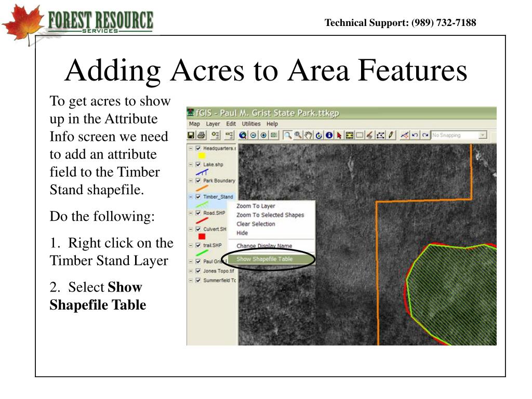Select the second magnifier zoom tool
The width and height of the screenshot is (532, 399).
pos(298,136)
